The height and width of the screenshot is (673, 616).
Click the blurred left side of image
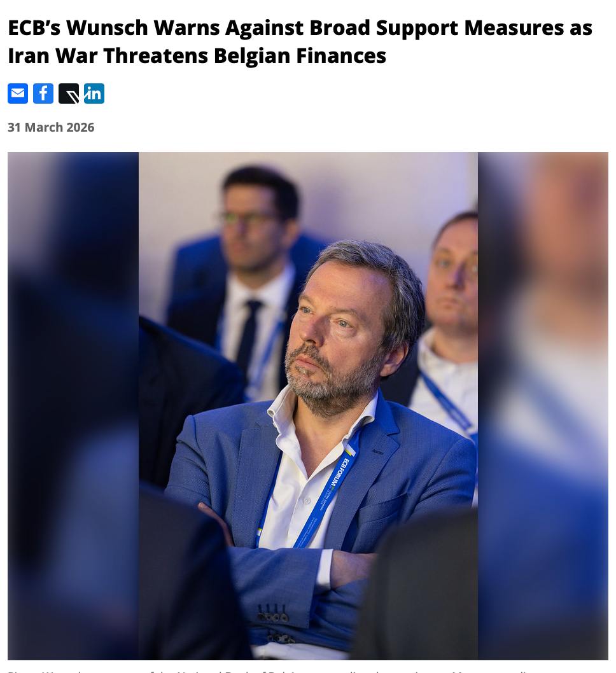[73, 406]
